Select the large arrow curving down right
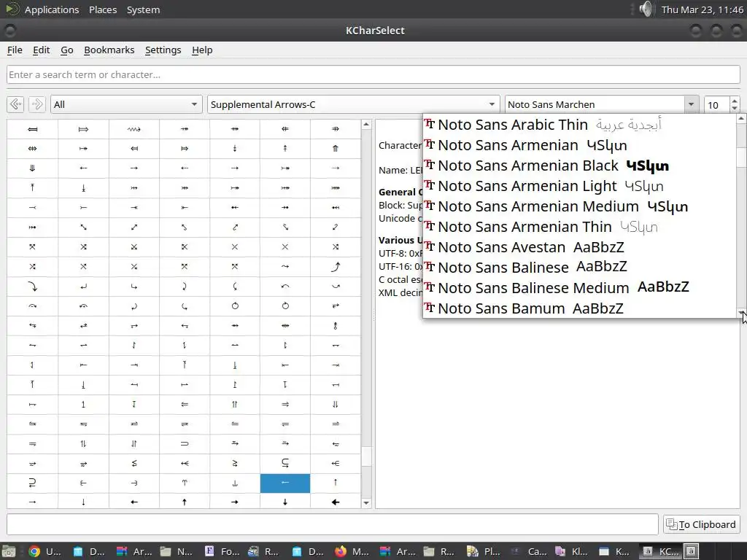This screenshot has height=560, width=747. click(x=32, y=286)
